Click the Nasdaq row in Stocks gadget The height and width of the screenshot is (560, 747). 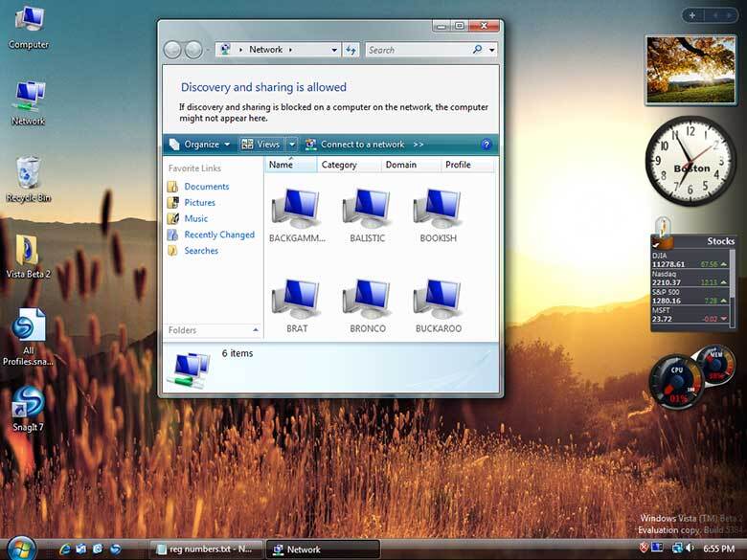(690, 279)
